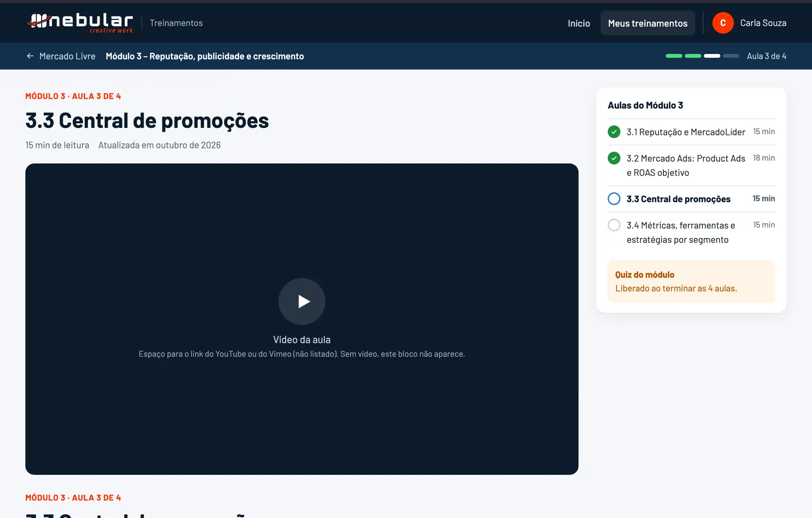Click the Nebular creative work logo
This screenshot has width=812, height=518.
[80, 23]
